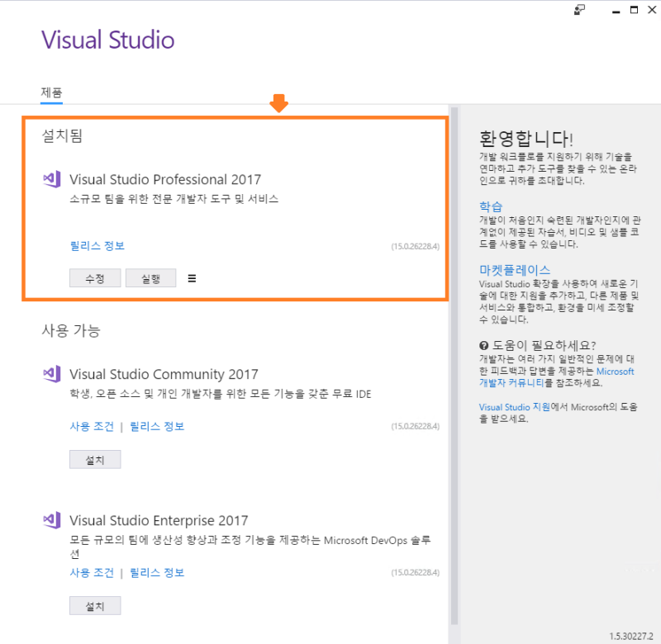Open the Visual Studio 지원 link
Screen dimensions: 661x644
(x=513, y=406)
